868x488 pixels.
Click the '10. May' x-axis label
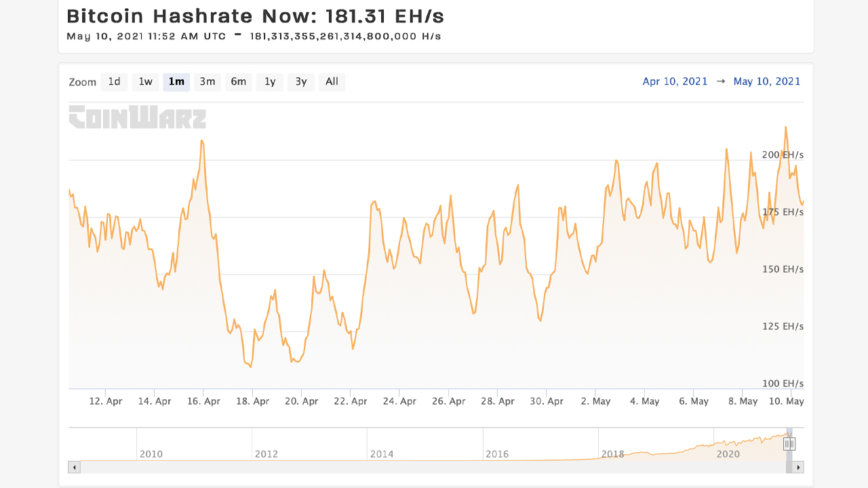787,401
